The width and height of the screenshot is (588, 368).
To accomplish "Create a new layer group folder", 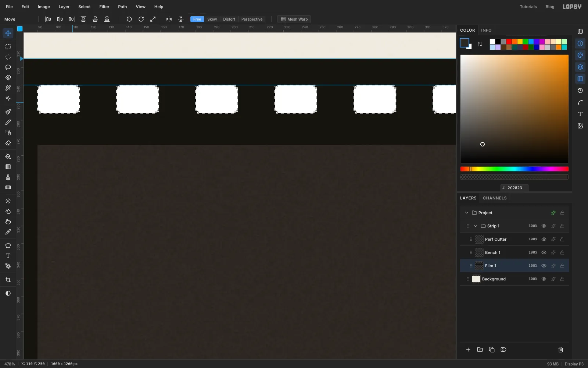I will (480, 350).
